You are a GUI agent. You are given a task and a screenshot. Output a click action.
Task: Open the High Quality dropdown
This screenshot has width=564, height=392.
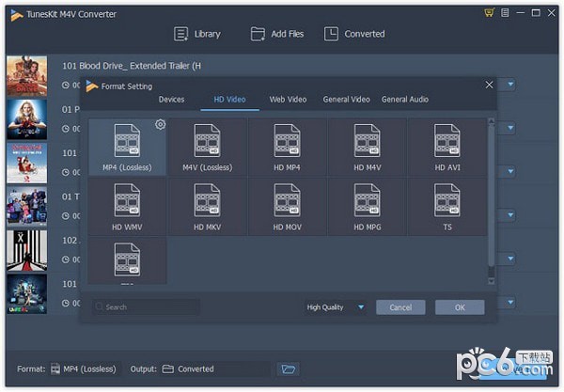pyautogui.click(x=336, y=307)
